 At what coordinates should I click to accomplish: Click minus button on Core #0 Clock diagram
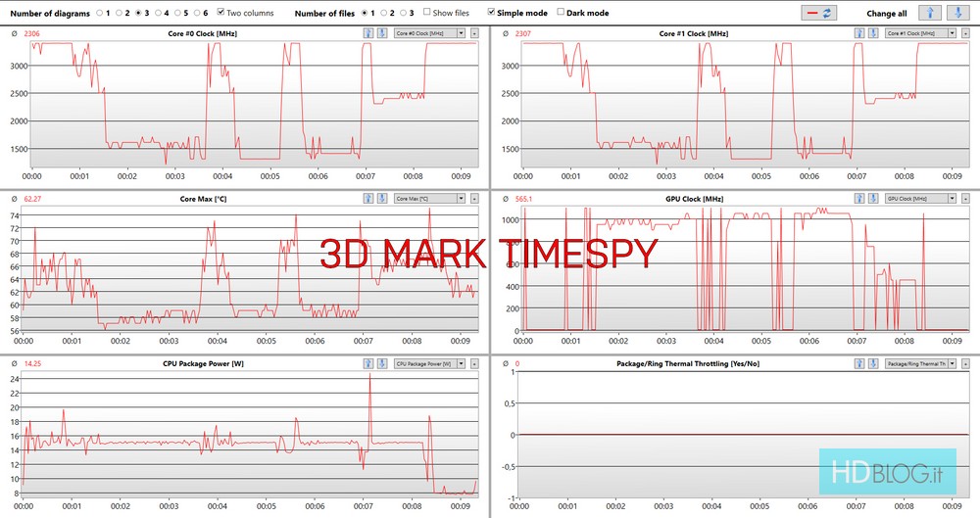474,33
